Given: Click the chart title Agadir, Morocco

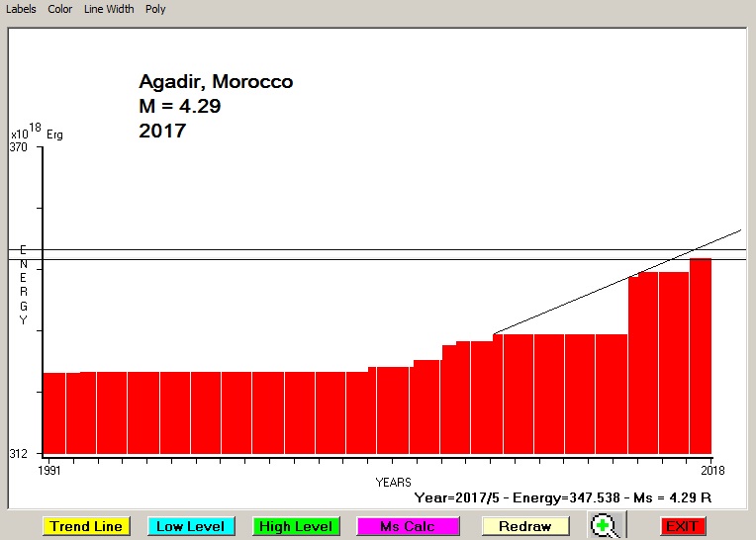Looking at the screenshot, I should tap(216, 82).
